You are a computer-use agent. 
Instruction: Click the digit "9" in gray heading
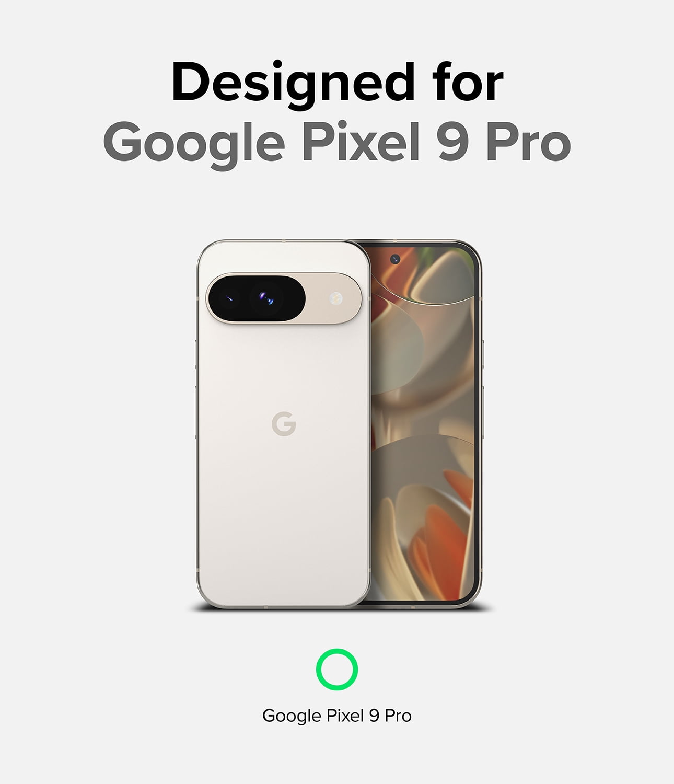point(453,141)
